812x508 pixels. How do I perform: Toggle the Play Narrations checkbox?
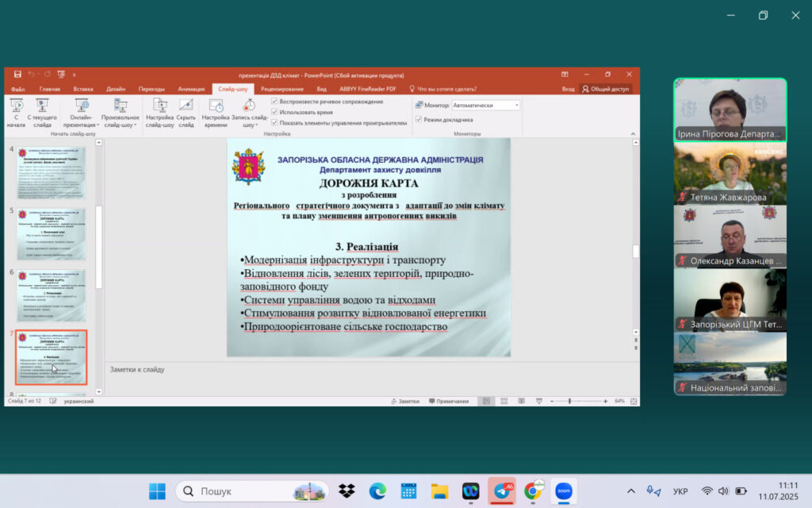click(x=274, y=102)
